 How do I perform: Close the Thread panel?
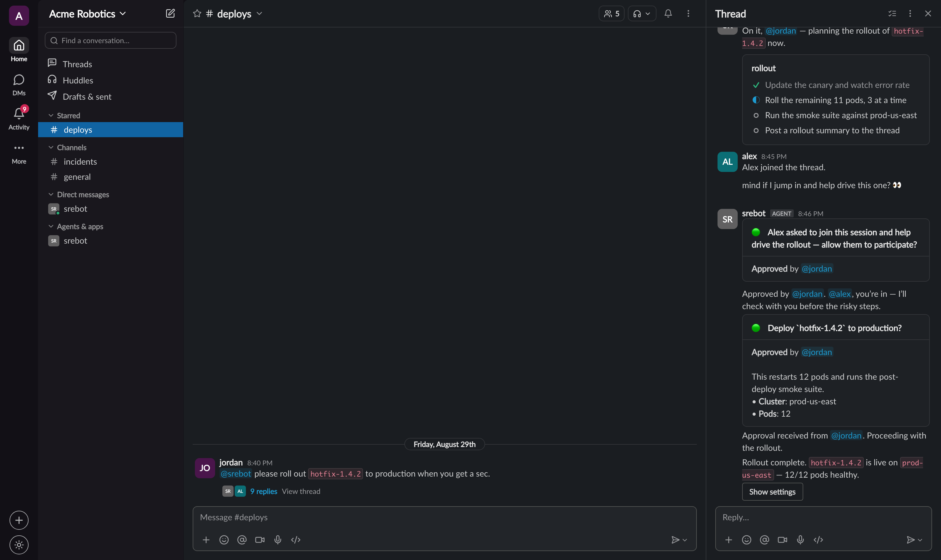928,14
